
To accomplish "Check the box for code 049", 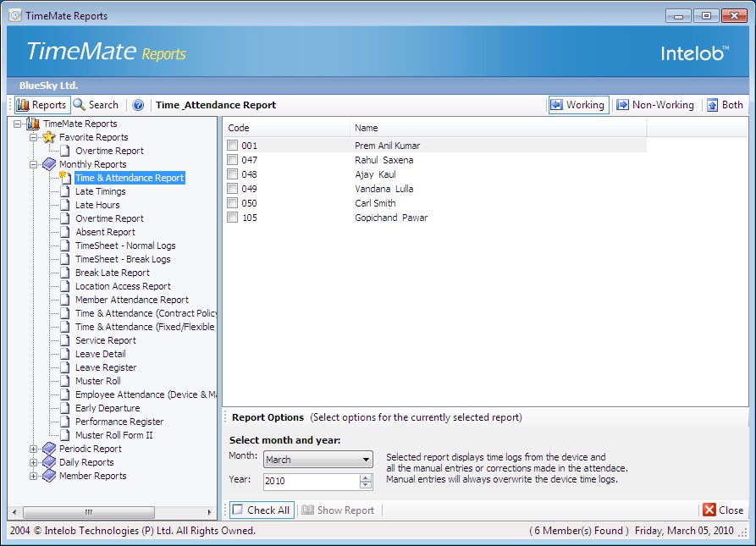I will pyautogui.click(x=233, y=189).
